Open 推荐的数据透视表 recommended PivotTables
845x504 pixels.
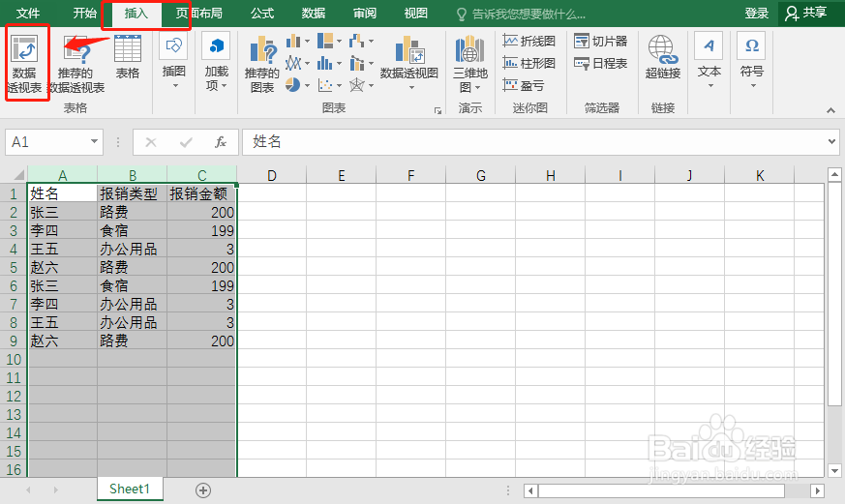point(76,65)
